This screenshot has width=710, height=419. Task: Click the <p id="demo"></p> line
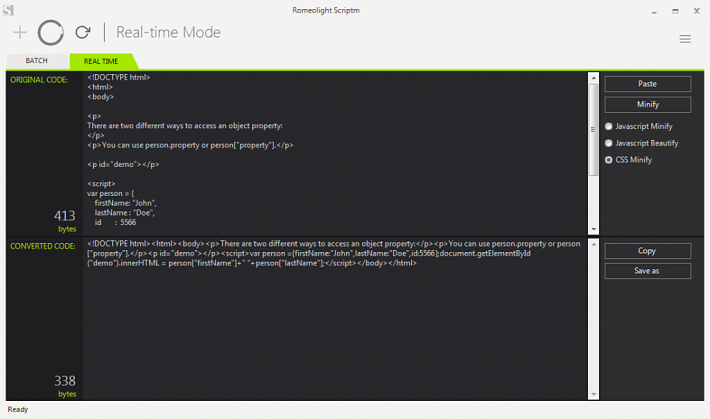click(123, 164)
